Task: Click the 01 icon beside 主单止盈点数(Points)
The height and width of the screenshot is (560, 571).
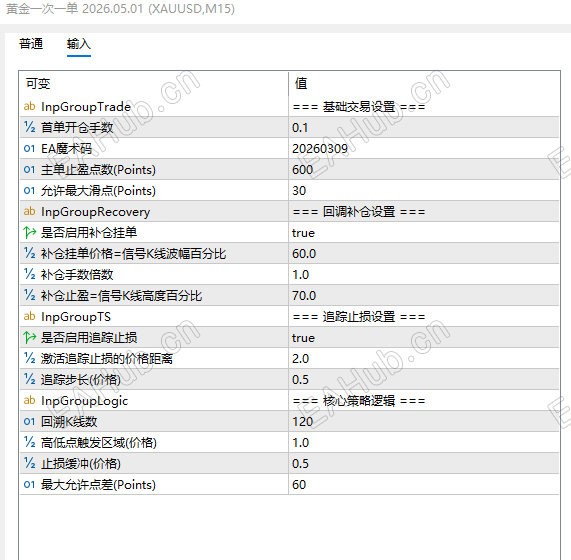Action: (29, 170)
